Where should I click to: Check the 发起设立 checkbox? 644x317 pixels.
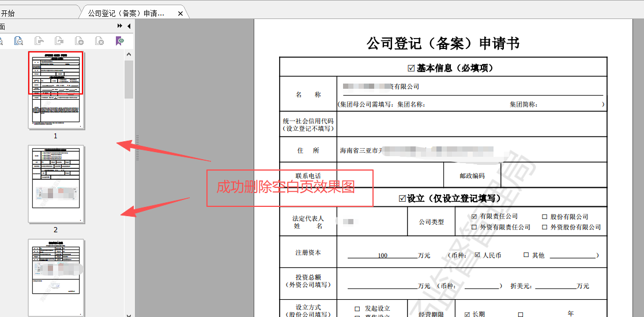click(x=357, y=308)
